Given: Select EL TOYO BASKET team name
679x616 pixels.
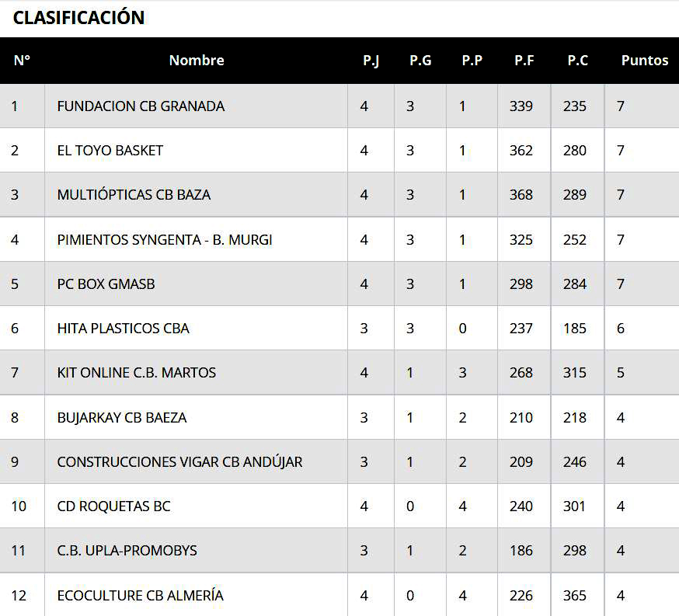Looking at the screenshot, I should click(x=110, y=151).
